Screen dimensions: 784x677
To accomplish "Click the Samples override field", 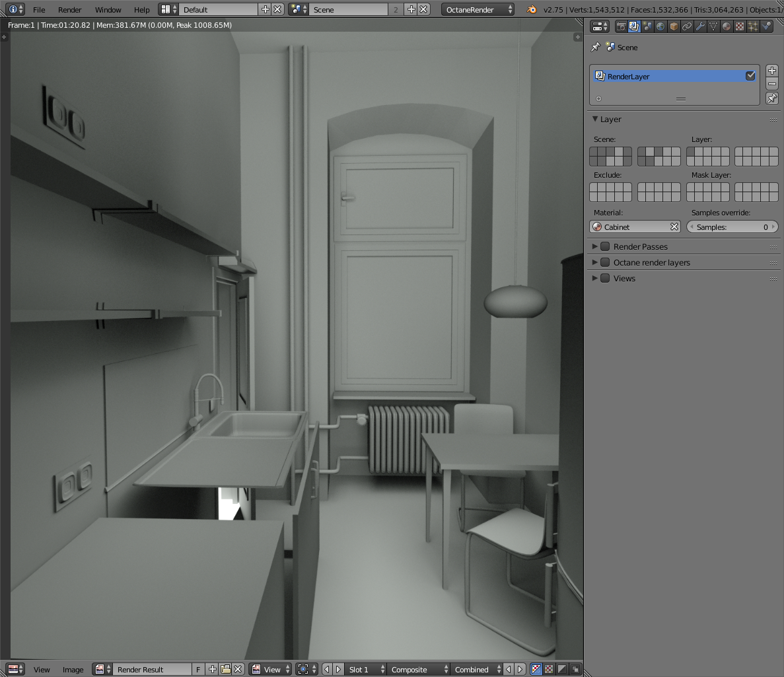I will click(x=732, y=227).
